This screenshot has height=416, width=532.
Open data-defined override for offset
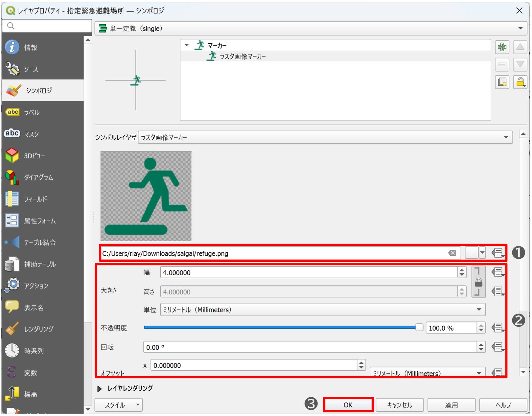(498, 372)
